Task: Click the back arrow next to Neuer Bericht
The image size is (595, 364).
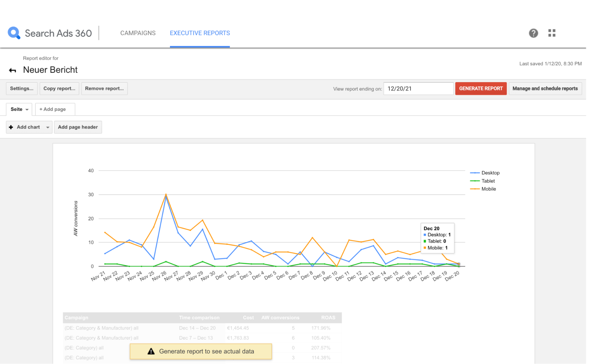Action: tap(12, 70)
